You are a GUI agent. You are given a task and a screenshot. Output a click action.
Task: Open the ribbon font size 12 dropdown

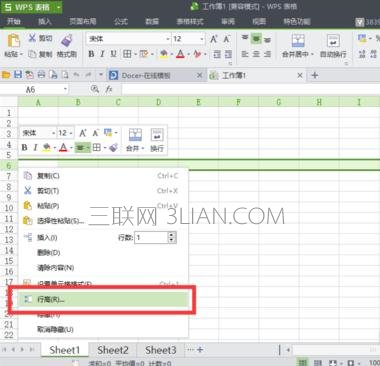coord(202,39)
